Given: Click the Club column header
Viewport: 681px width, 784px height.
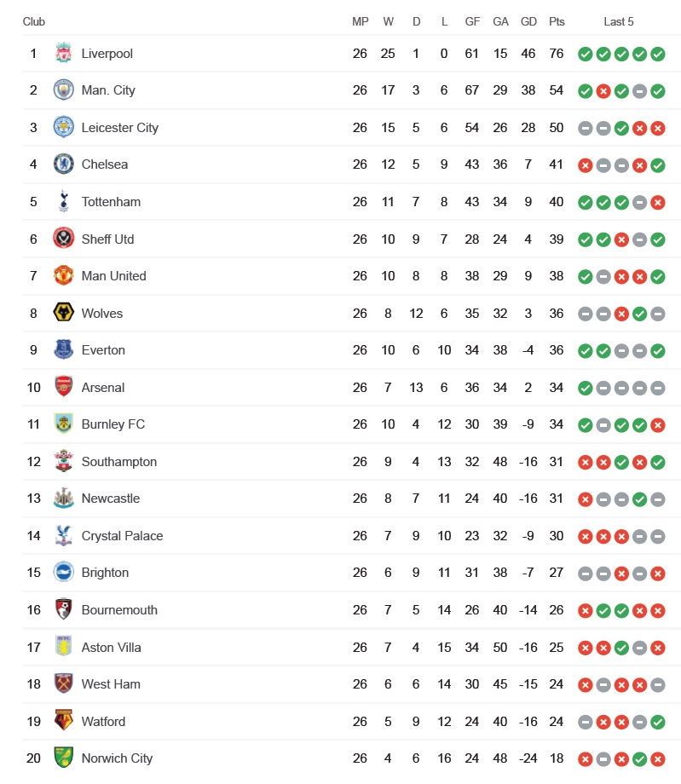Looking at the screenshot, I should click(x=33, y=21).
